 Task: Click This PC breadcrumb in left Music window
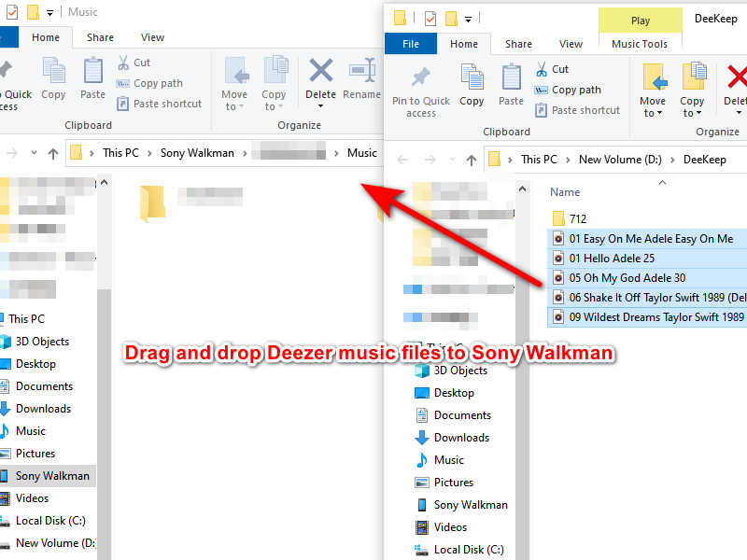(x=120, y=153)
